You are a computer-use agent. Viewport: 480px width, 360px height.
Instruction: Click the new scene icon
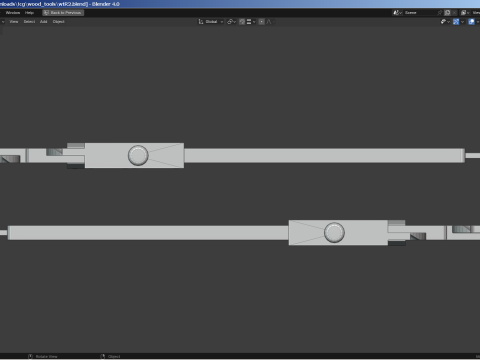pos(447,13)
